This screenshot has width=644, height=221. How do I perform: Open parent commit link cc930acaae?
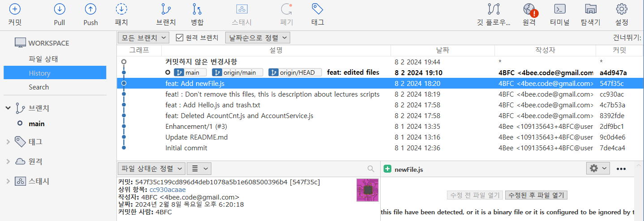pos(167,189)
